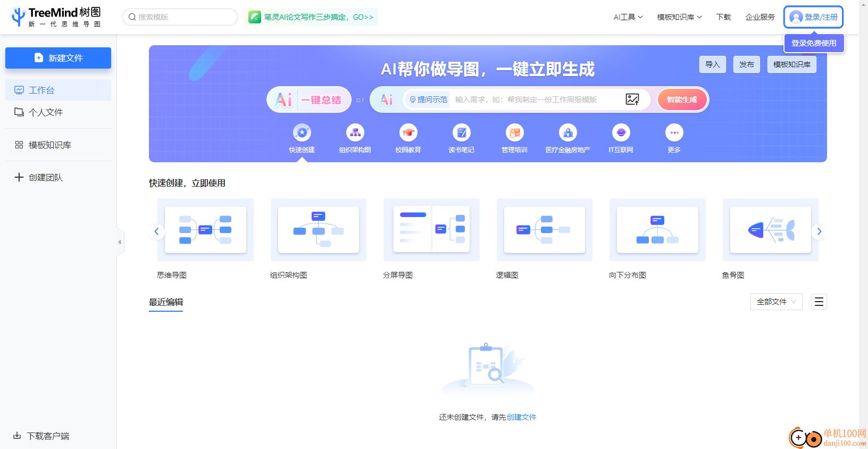This screenshot has height=449, width=868.
Task: Select the 读书笔记 category icon
Action: [x=462, y=132]
